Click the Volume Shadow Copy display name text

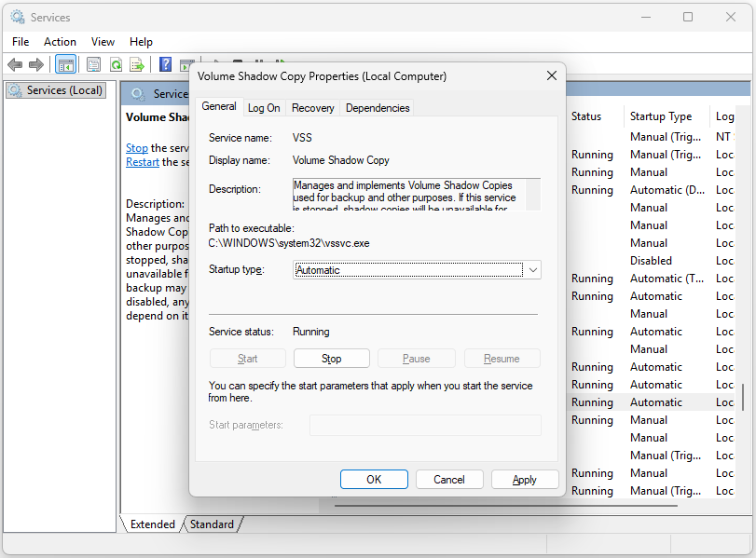341,160
